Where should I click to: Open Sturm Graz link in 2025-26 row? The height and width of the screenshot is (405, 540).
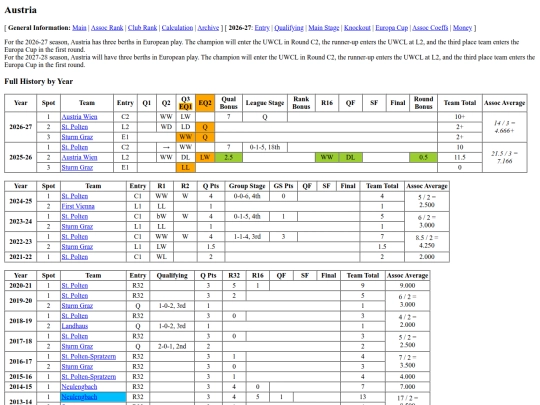tap(77, 167)
